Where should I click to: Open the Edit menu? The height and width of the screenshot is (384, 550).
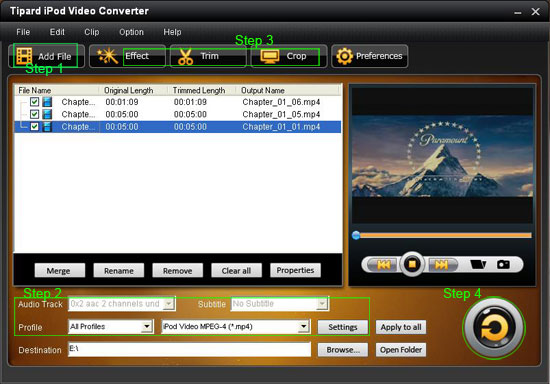[x=57, y=32]
